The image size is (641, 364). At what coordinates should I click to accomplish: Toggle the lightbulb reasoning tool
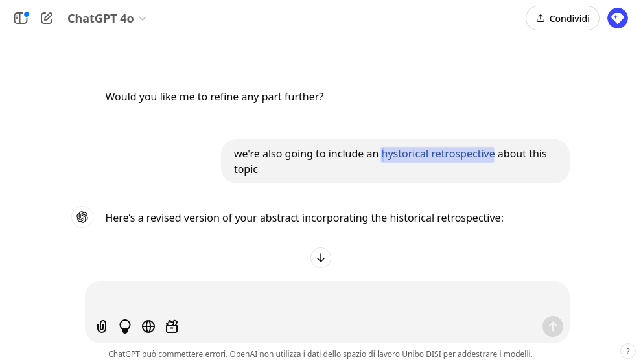(125, 326)
